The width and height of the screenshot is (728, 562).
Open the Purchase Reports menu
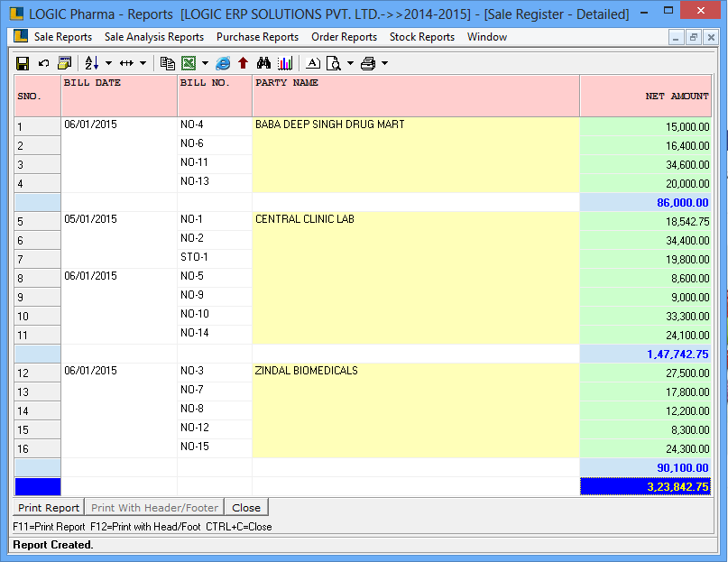click(x=258, y=37)
